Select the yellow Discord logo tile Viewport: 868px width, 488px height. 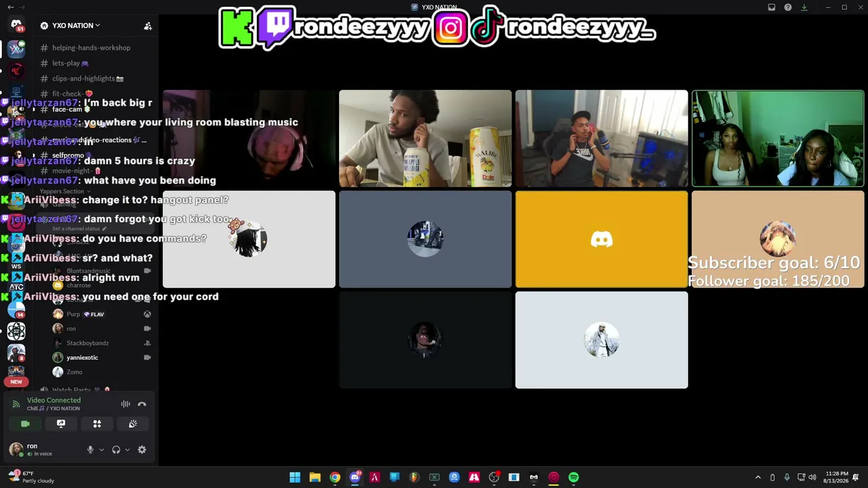(x=601, y=239)
